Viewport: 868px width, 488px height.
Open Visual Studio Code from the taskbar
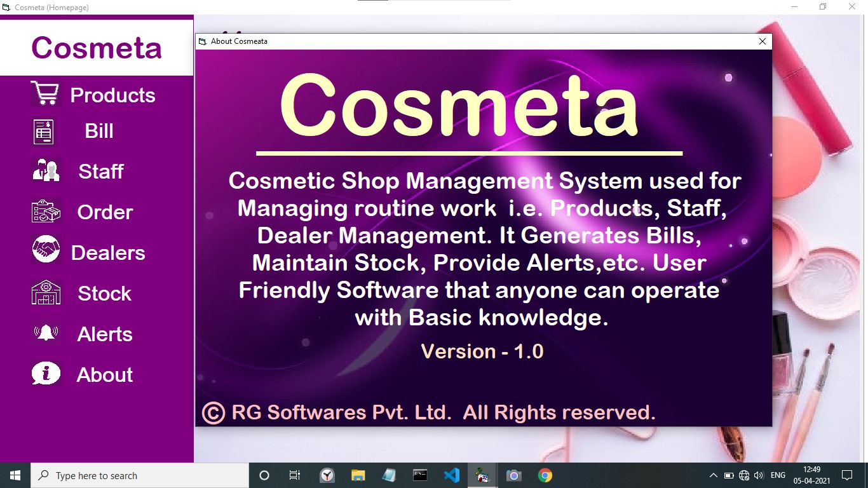point(451,475)
